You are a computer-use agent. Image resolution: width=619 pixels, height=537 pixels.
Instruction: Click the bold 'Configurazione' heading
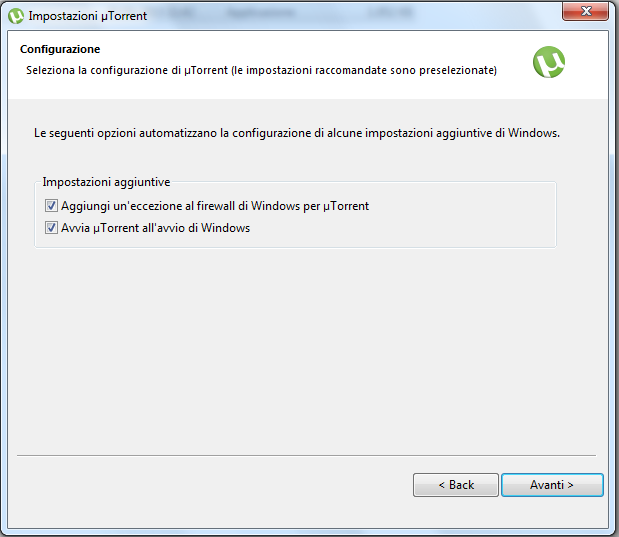point(60,49)
